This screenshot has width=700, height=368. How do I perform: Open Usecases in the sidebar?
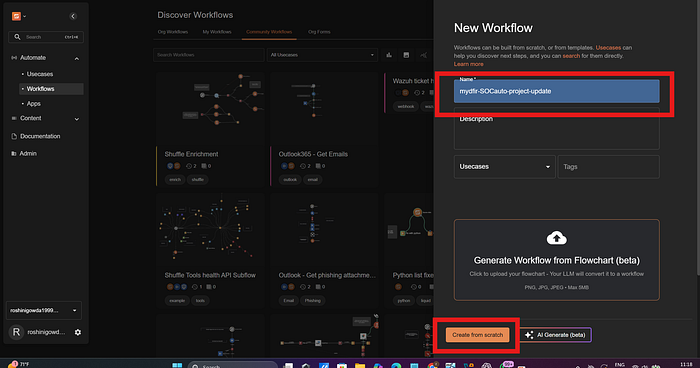[x=40, y=74]
